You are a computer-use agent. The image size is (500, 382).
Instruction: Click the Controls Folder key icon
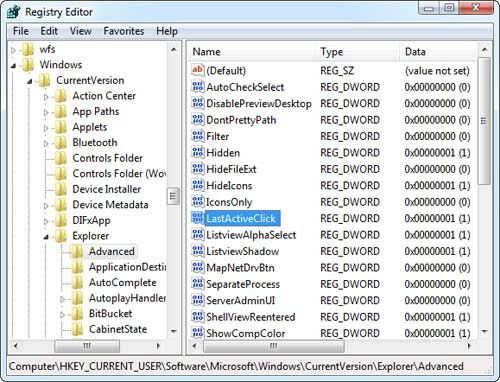[61, 158]
